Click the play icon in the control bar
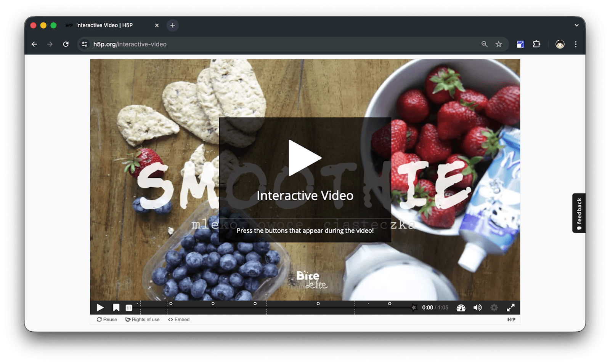This screenshot has height=364, width=610. click(100, 308)
